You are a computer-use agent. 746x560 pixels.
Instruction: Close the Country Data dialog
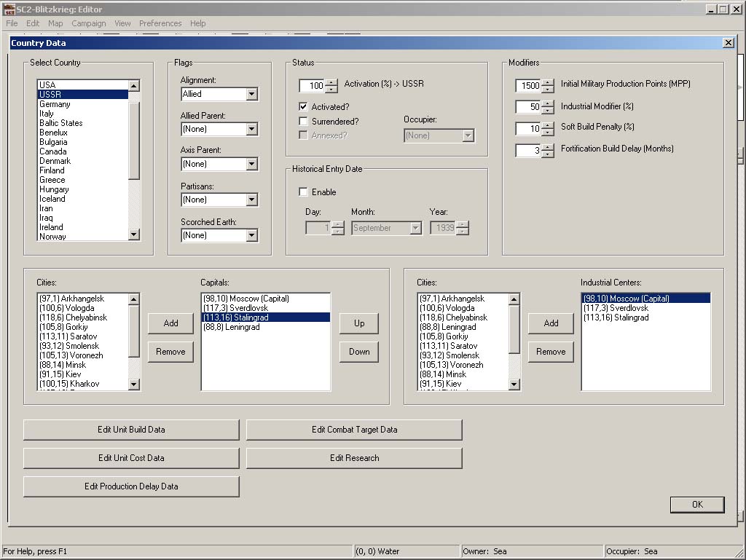728,43
